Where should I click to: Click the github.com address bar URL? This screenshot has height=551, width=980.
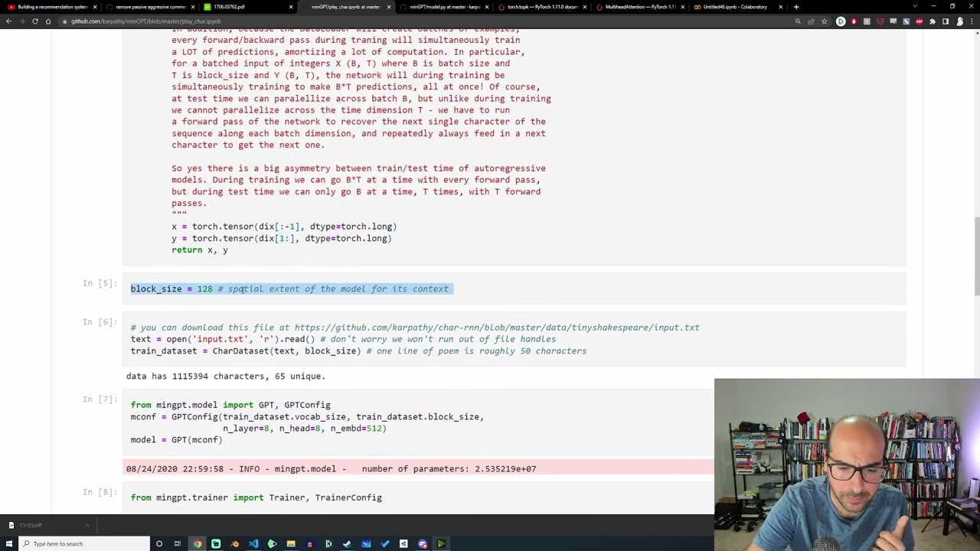(x=145, y=21)
